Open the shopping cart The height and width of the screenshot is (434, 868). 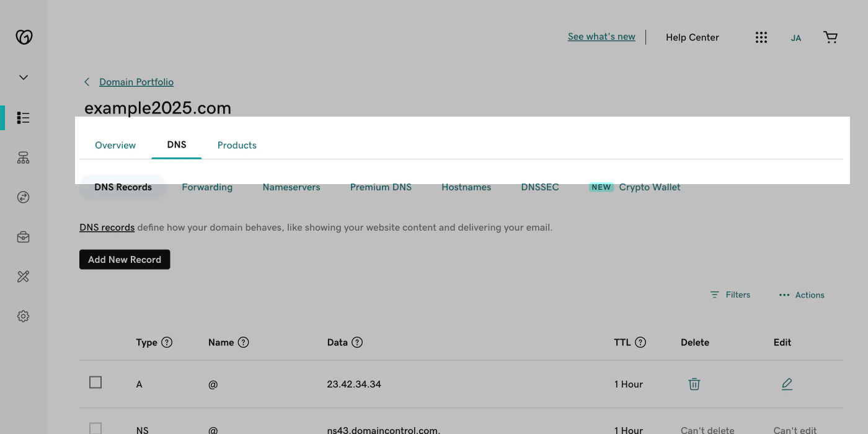tap(830, 37)
